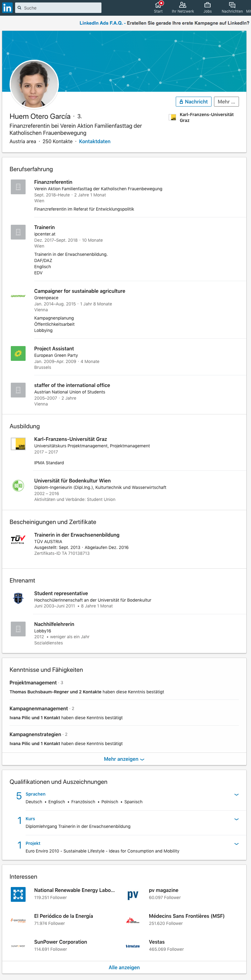Open the Kontaktdaten link
Screen dimensions: 251x980
point(95,142)
